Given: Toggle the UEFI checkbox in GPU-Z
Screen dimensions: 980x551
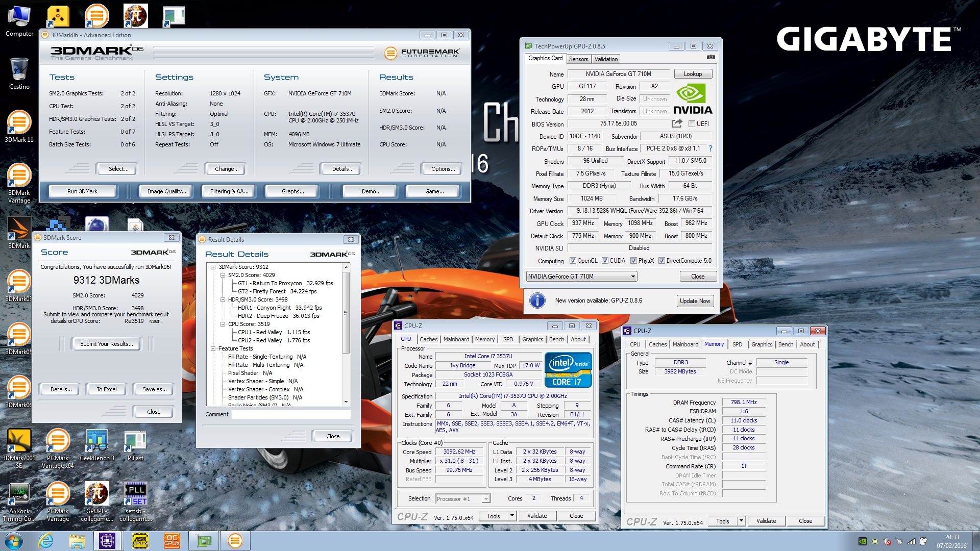Looking at the screenshot, I should tap(692, 124).
